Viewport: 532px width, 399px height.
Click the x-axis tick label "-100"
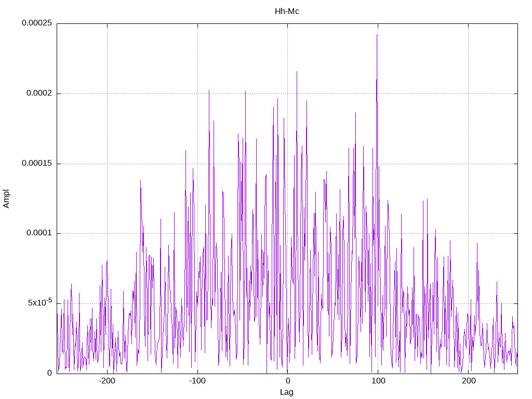(197, 381)
